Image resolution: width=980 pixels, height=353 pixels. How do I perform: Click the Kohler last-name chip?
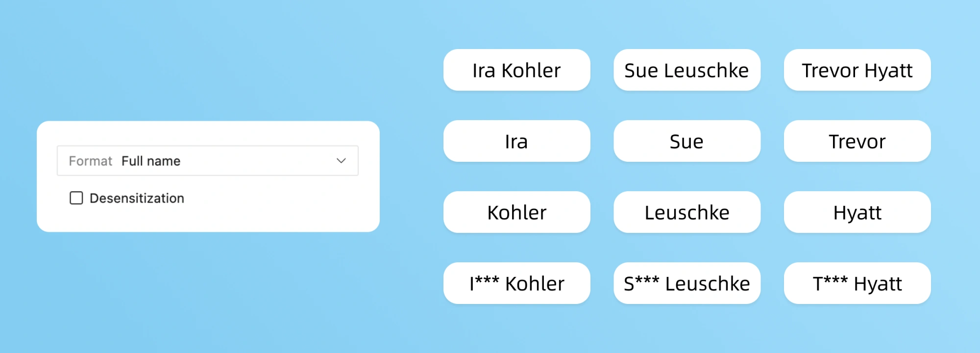(x=516, y=212)
